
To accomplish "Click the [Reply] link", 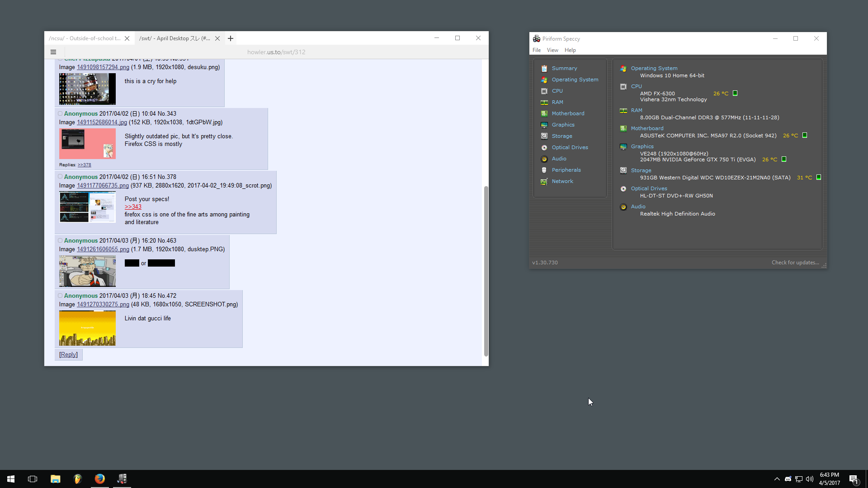I will point(68,355).
